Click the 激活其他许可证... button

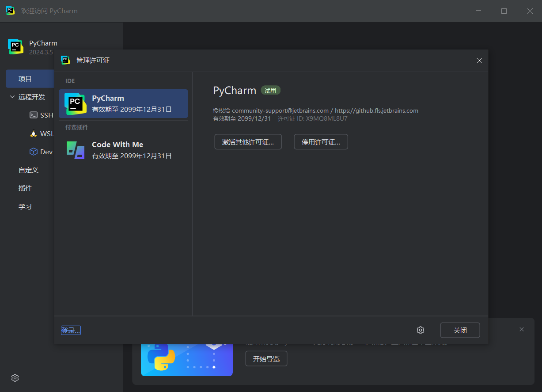(248, 142)
